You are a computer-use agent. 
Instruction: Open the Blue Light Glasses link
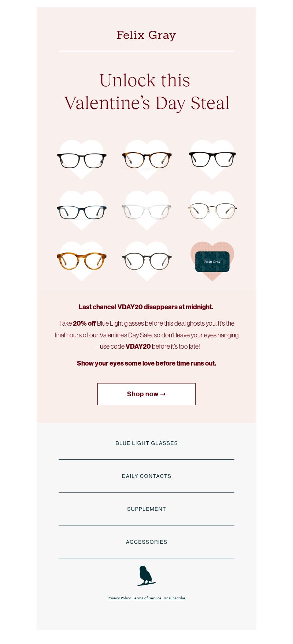pos(146,443)
